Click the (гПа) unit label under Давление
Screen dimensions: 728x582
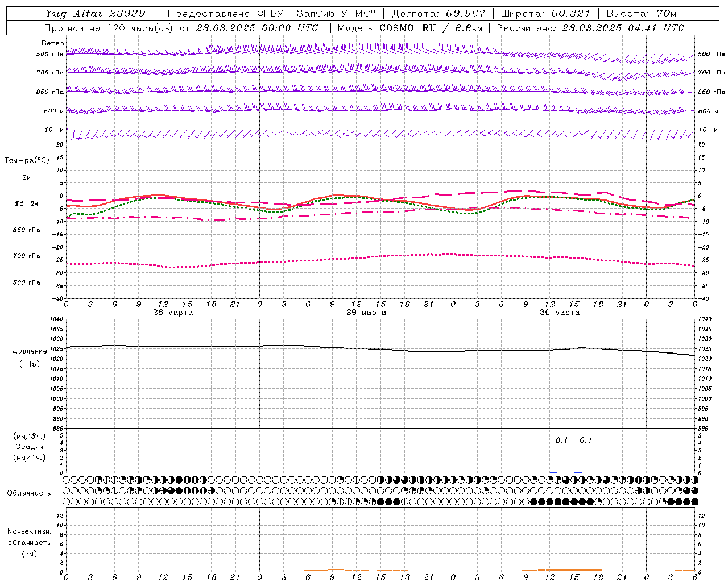(x=30, y=364)
